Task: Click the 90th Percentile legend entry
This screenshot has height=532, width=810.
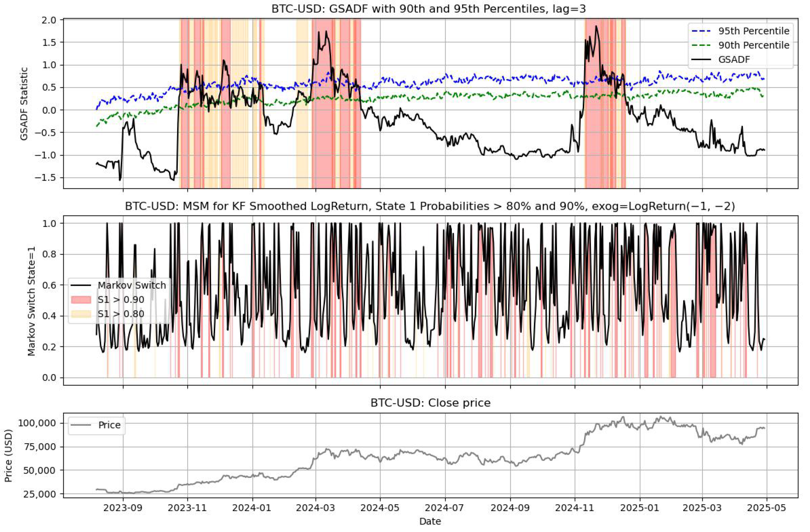Action: [753, 45]
